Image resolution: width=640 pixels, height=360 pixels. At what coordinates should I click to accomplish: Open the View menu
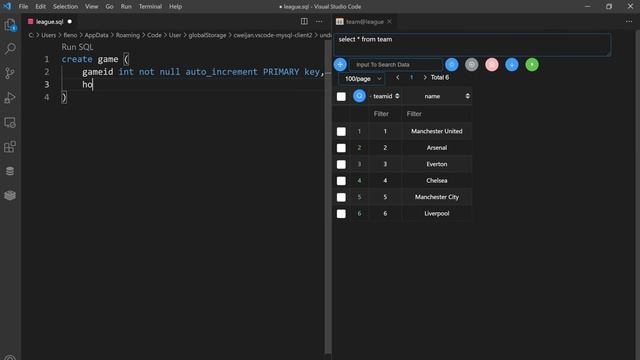click(x=91, y=7)
